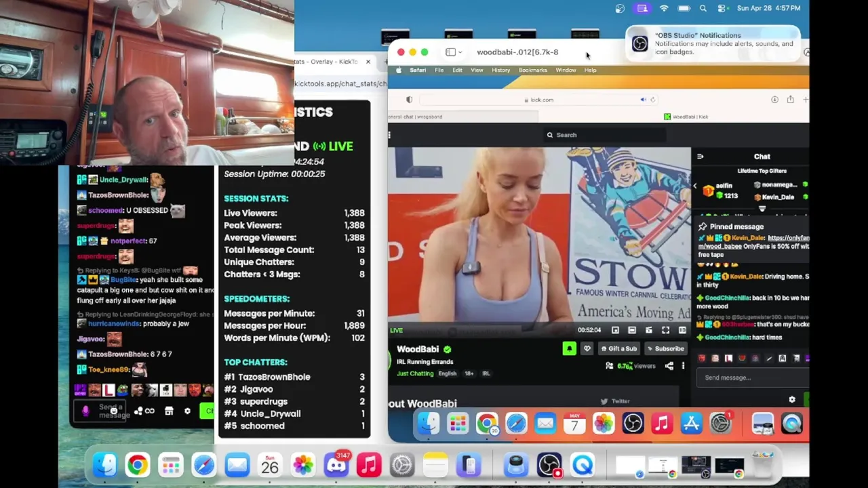Click the Gift a Sub button
The width and height of the screenshot is (868, 488).
[x=619, y=348]
